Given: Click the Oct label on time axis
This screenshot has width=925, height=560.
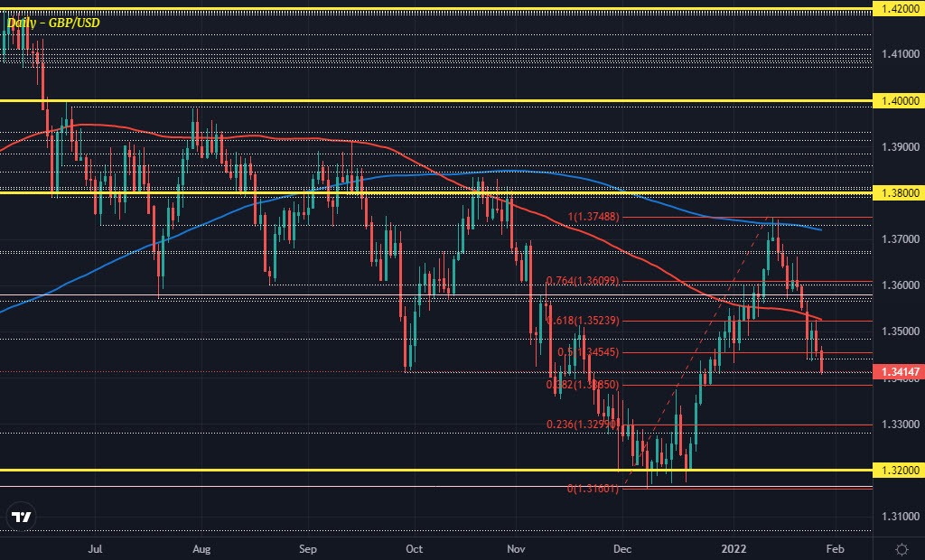Looking at the screenshot, I should coord(414,549).
